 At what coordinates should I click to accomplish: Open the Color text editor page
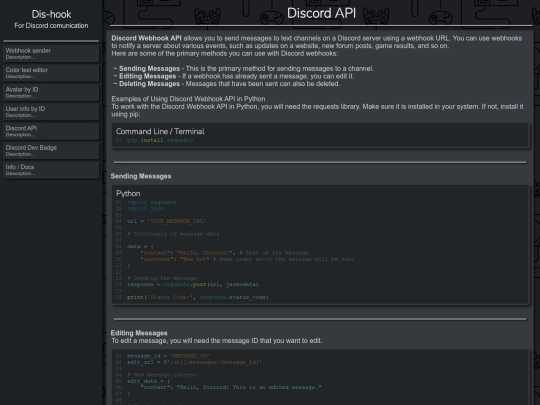click(51, 73)
